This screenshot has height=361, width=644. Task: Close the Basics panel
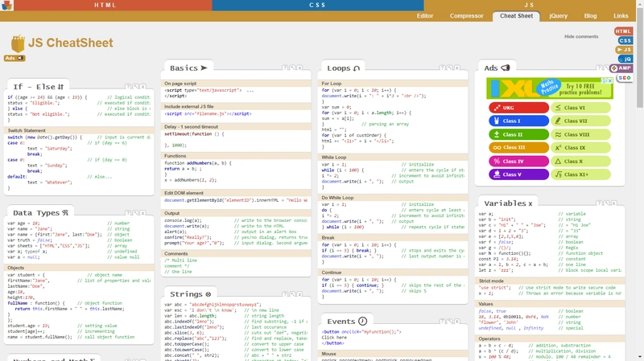pos(299,68)
